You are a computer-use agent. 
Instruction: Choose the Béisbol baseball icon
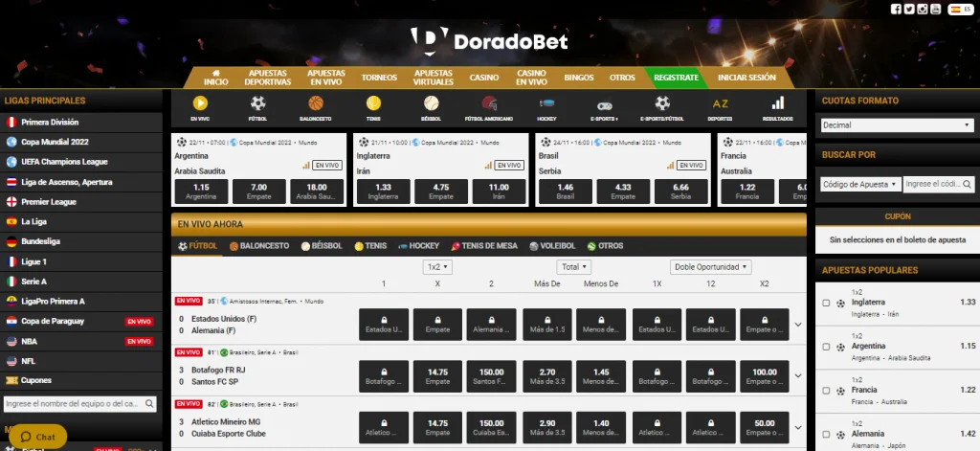[432, 103]
